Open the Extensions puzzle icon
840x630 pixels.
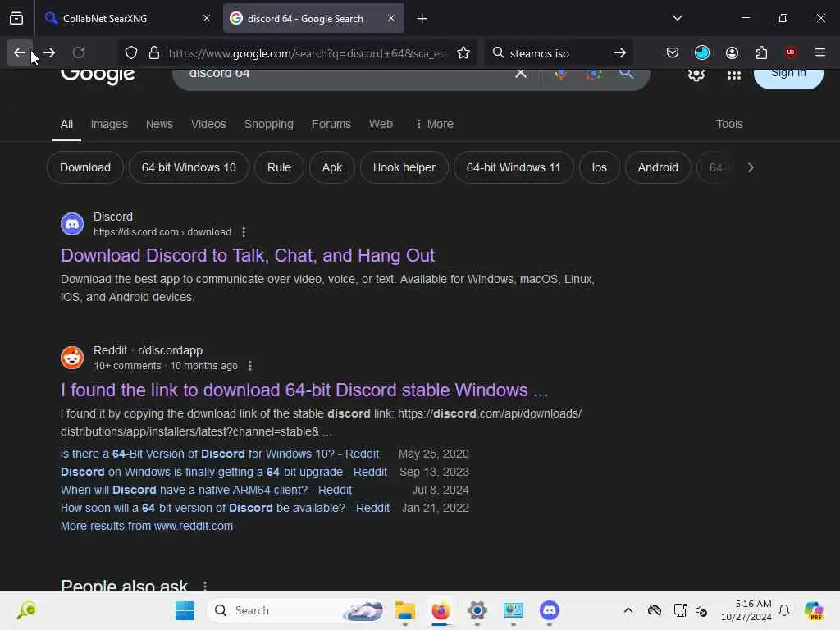(761, 52)
